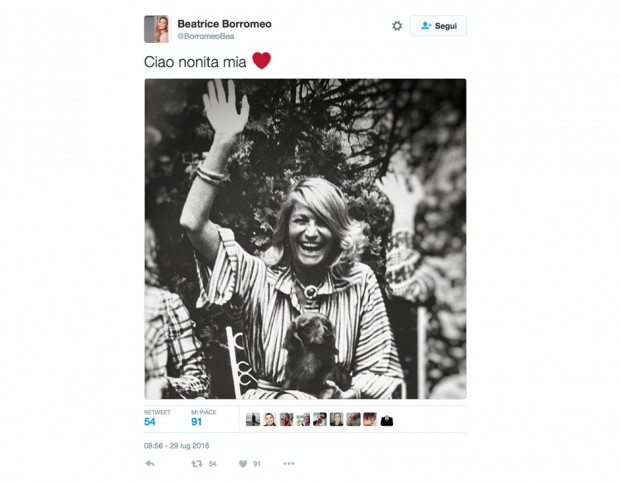Click the last dark liker avatar

387,420
